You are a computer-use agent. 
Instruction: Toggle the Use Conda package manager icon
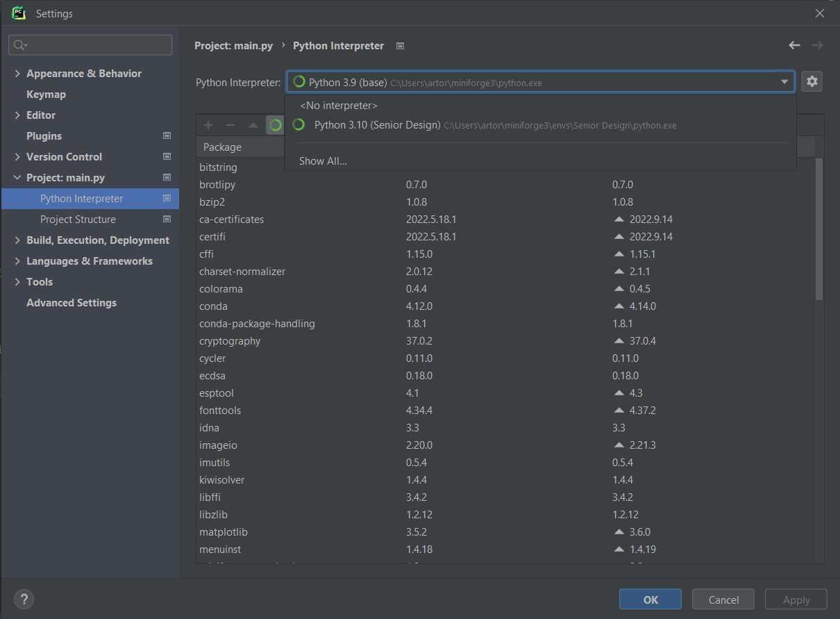tap(276, 125)
